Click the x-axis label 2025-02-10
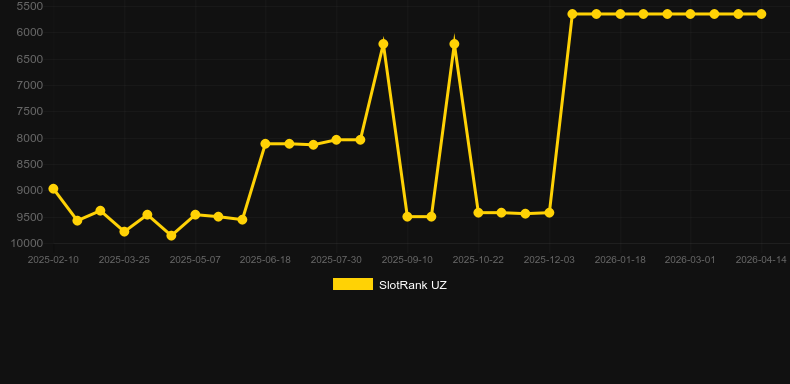Image resolution: width=790 pixels, height=384 pixels. point(53,260)
